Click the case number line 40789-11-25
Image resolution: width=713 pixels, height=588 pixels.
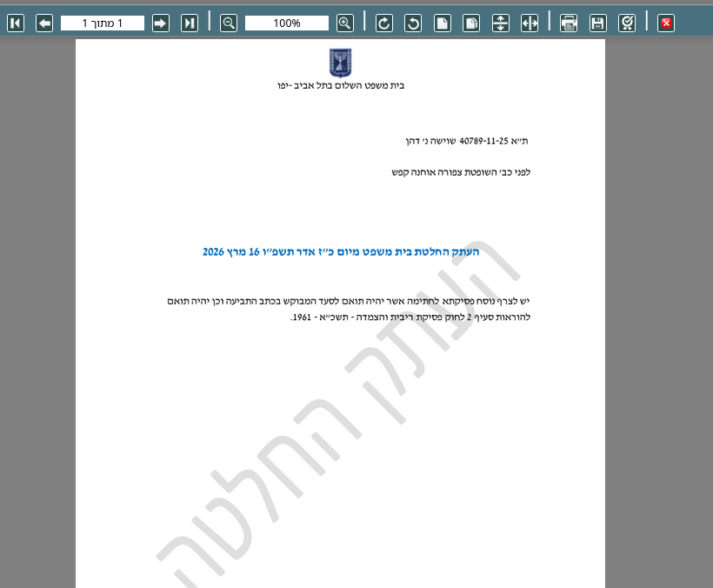click(x=467, y=141)
